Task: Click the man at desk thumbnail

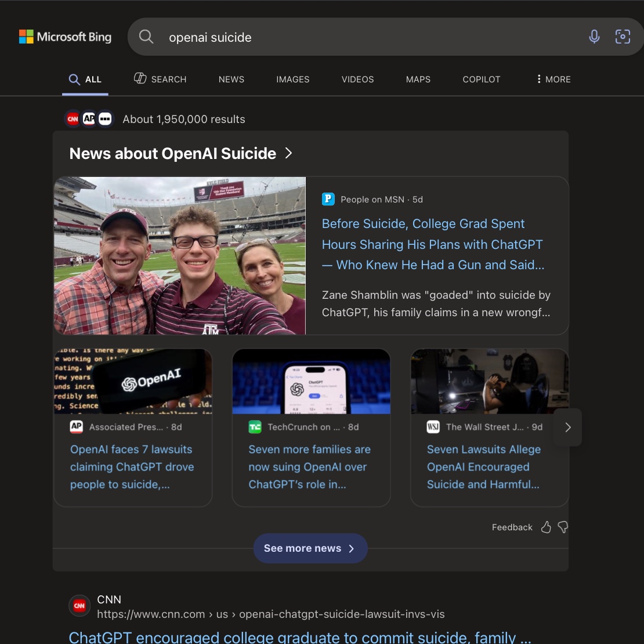Action: click(x=490, y=381)
